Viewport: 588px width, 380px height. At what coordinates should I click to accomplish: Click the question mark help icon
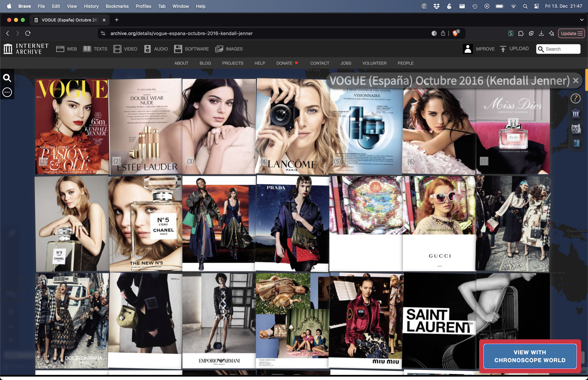(x=575, y=98)
